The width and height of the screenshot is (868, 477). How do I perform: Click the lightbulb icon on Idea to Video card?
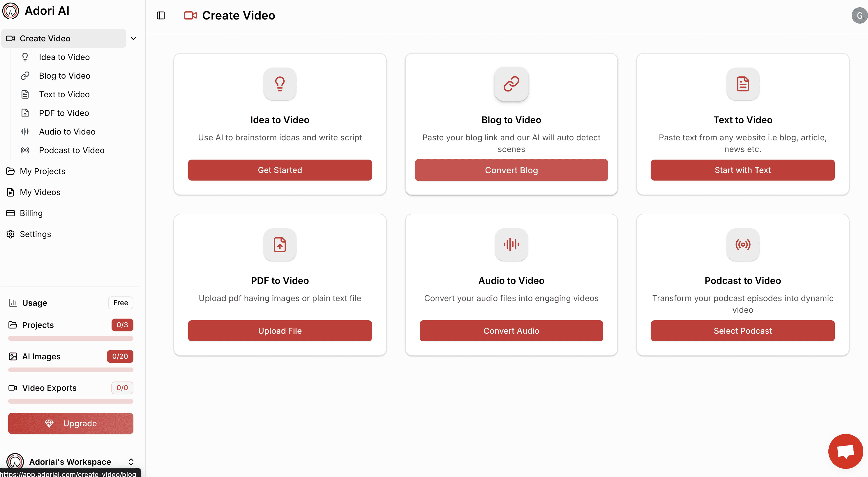(280, 84)
